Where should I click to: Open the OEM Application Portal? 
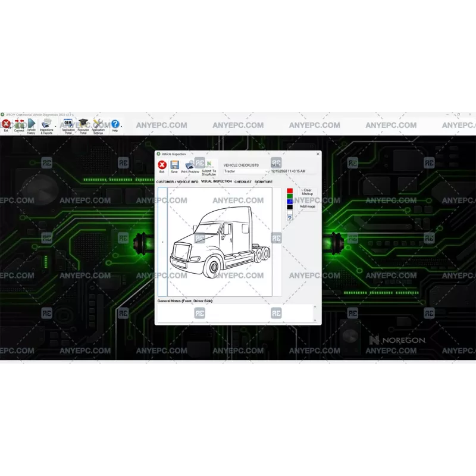(67, 125)
